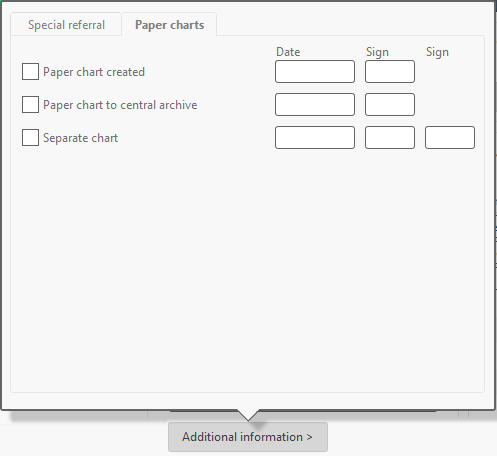Image resolution: width=497 pixels, height=456 pixels.
Task: Click the Paper chart created label
Action: tap(94, 72)
